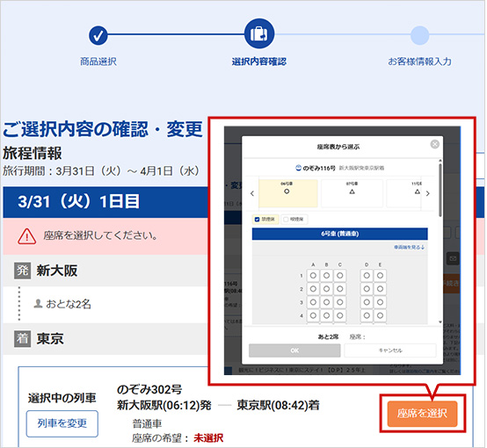Click the completed checkmark step circle
This screenshot has width=487, height=448.
tap(98, 35)
